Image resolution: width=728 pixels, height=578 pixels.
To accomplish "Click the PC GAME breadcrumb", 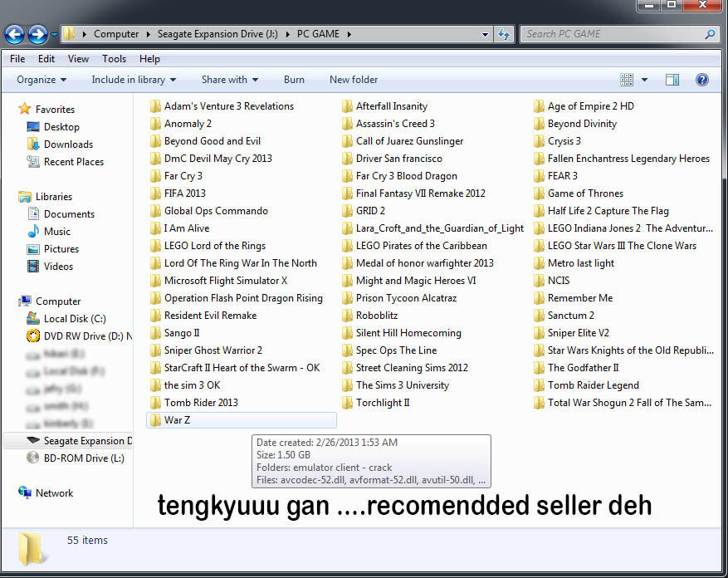I will tap(318, 34).
